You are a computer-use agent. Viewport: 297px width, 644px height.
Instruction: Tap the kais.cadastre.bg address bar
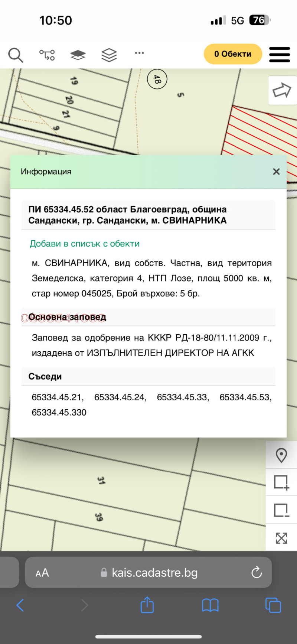coord(154,573)
